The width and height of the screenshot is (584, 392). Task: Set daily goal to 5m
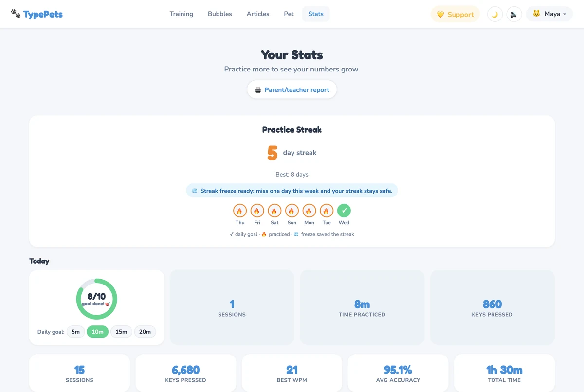[x=75, y=332]
